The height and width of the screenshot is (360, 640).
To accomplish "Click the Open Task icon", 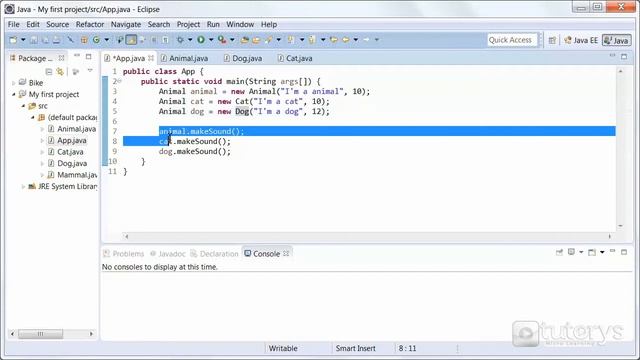I will point(256,40).
